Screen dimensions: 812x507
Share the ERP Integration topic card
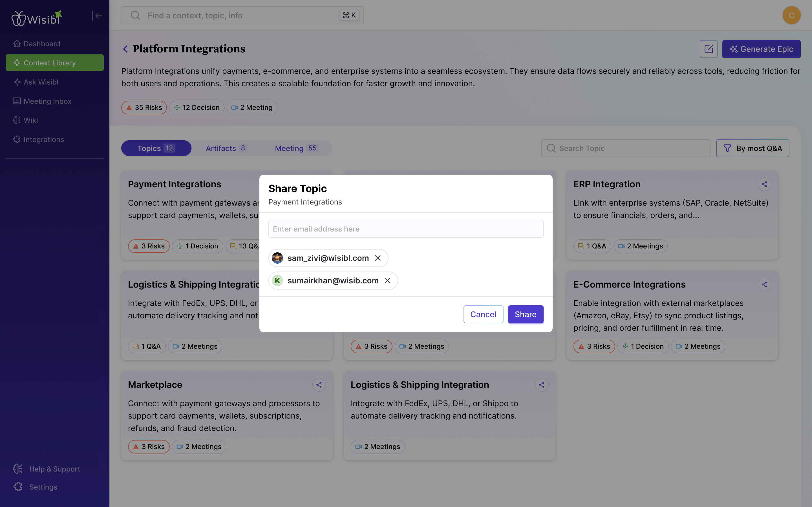(764, 184)
